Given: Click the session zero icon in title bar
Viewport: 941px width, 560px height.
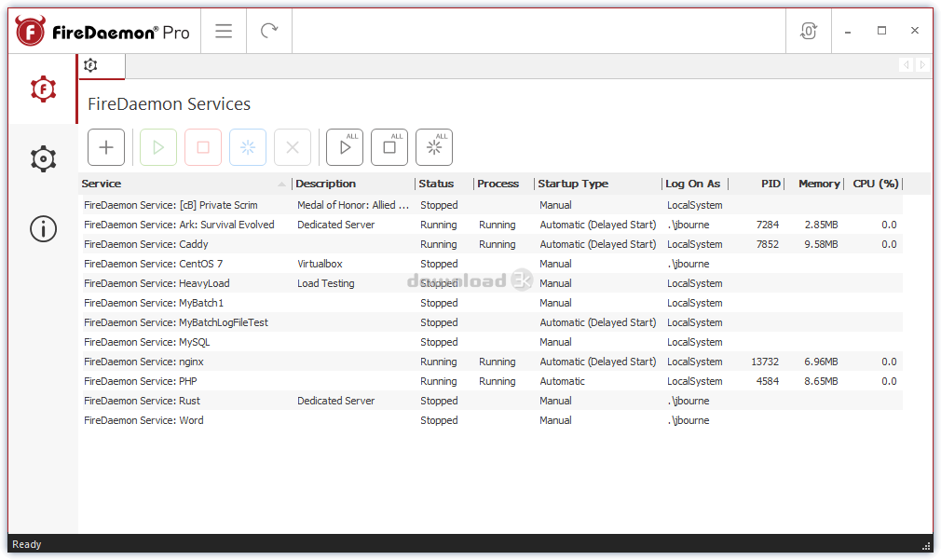Looking at the screenshot, I should tap(808, 31).
